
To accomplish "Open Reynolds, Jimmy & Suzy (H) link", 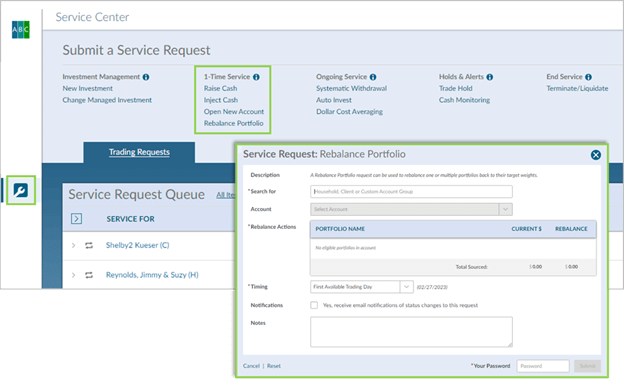I will click(x=152, y=275).
